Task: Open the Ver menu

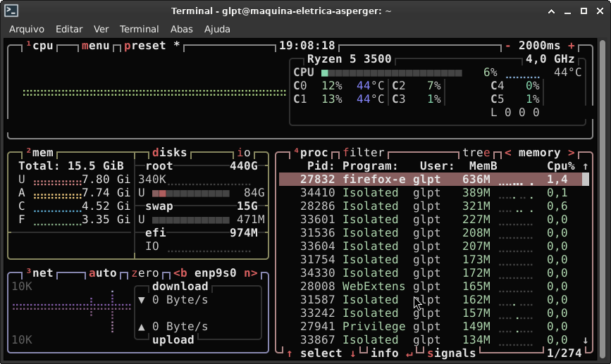Action: pyautogui.click(x=101, y=29)
